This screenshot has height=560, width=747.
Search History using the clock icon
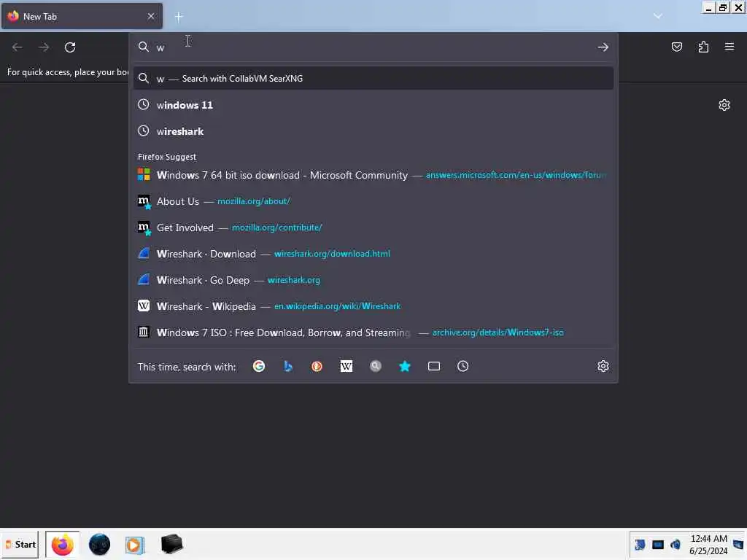pos(463,366)
